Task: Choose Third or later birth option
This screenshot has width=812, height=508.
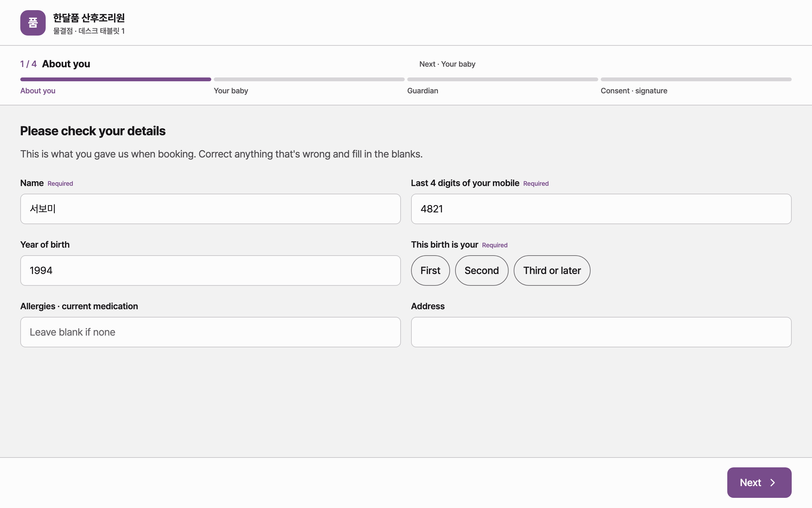Action: (x=552, y=271)
